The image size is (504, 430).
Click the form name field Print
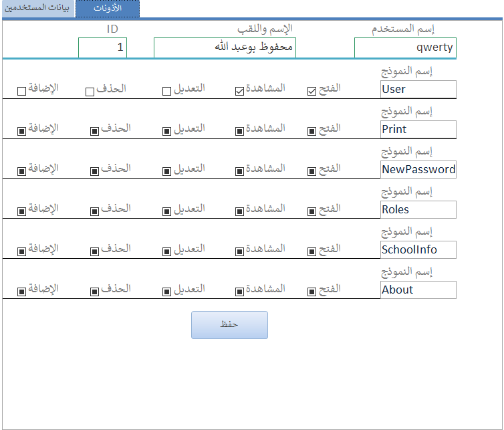[418, 130]
